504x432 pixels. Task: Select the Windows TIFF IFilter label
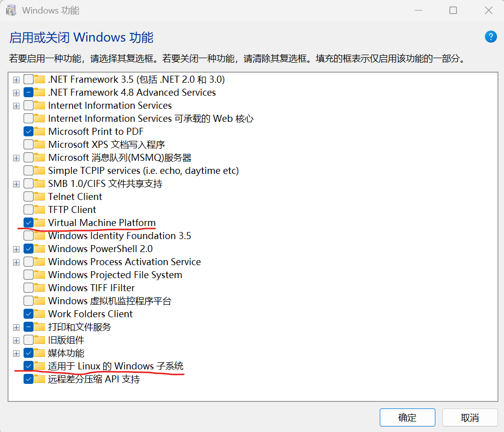pos(91,288)
